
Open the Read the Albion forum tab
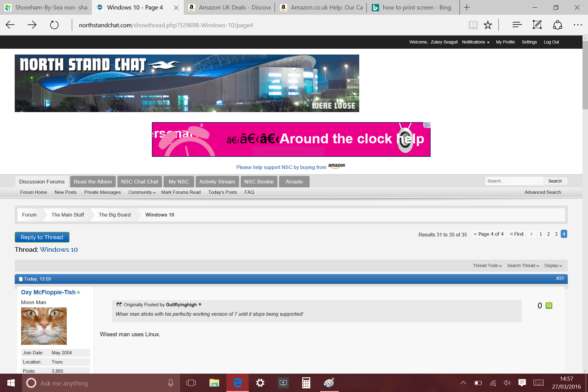pyautogui.click(x=93, y=182)
